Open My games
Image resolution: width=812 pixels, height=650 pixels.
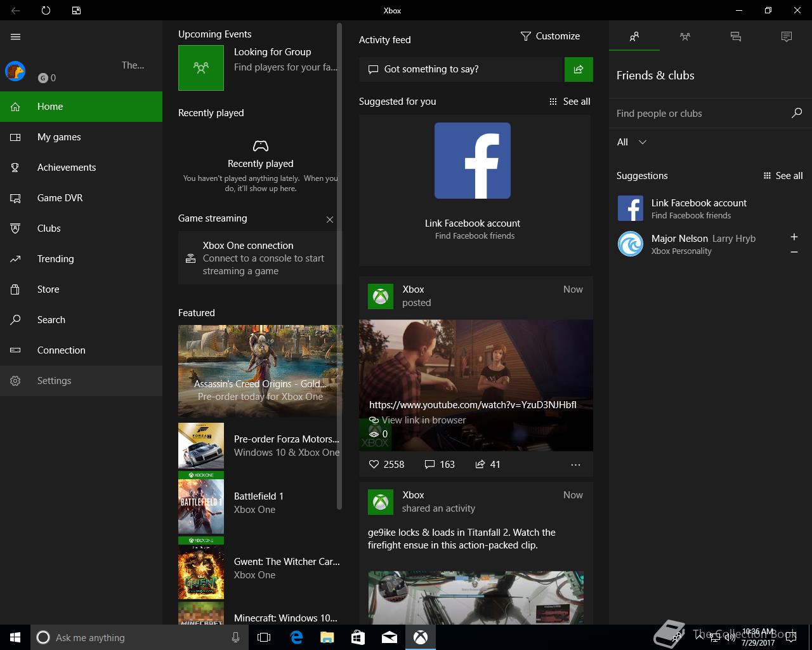81,137
